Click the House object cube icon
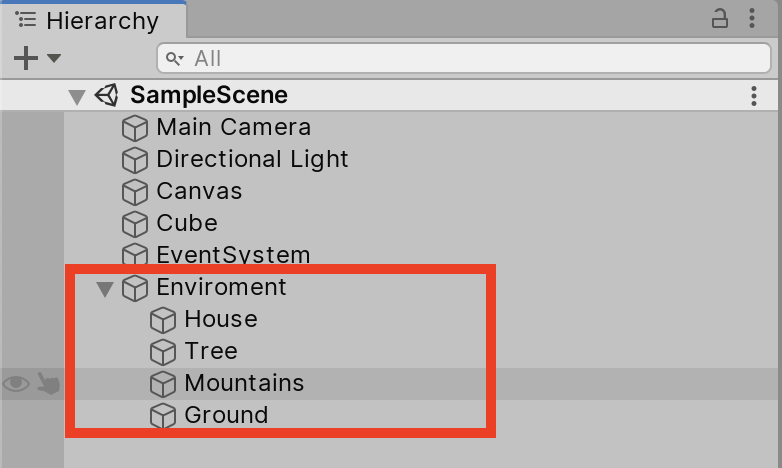The image size is (782, 468). tap(162, 320)
